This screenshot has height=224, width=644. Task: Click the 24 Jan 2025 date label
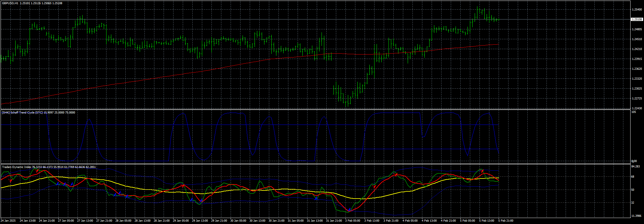tap(8, 221)
